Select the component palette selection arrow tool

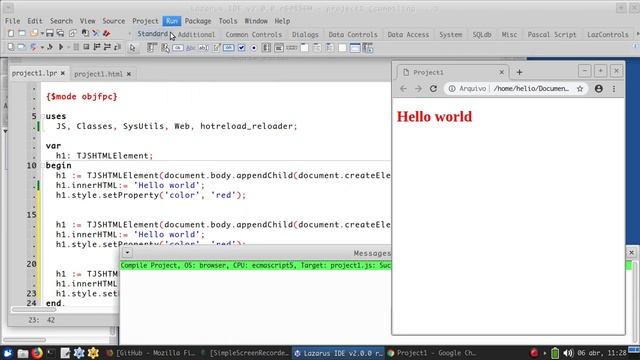tap(132, 48)
